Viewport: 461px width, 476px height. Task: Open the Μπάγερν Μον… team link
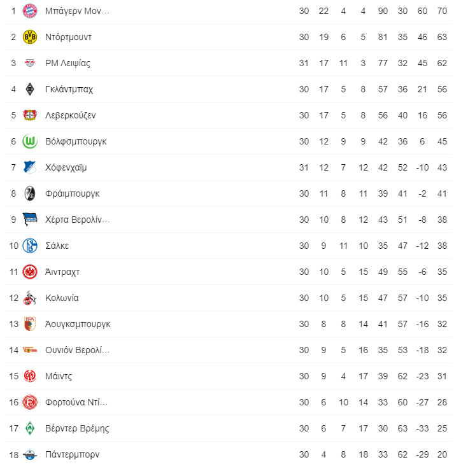click(x=77, y=11)
